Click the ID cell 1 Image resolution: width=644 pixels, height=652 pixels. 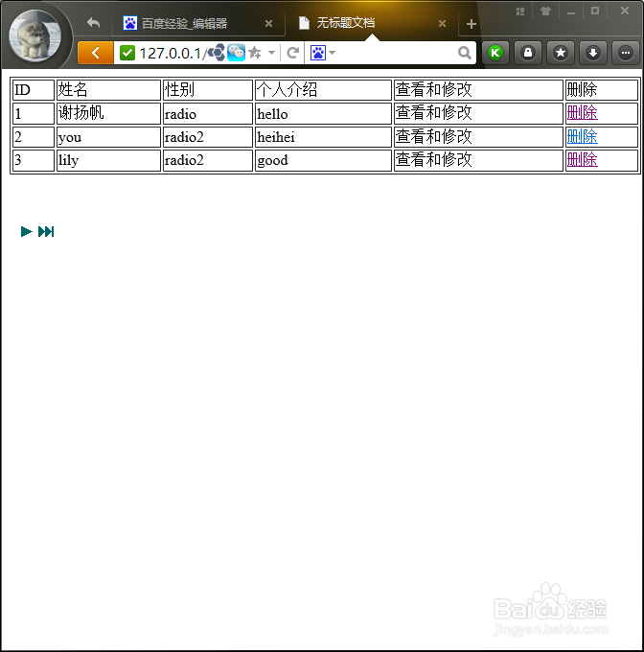tap(34, 113)
